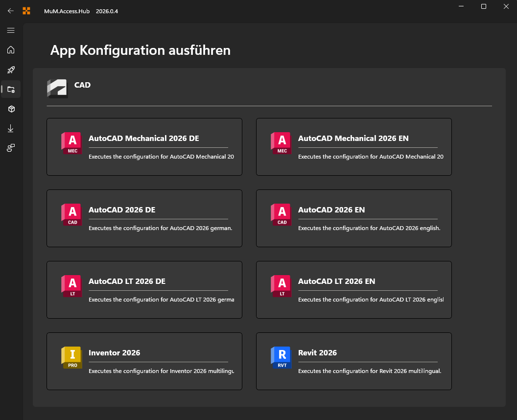Click the AutoCAD Mechanical MEC icon on the DE card
The width and height of the screenshot is (517, 420).
71,143
